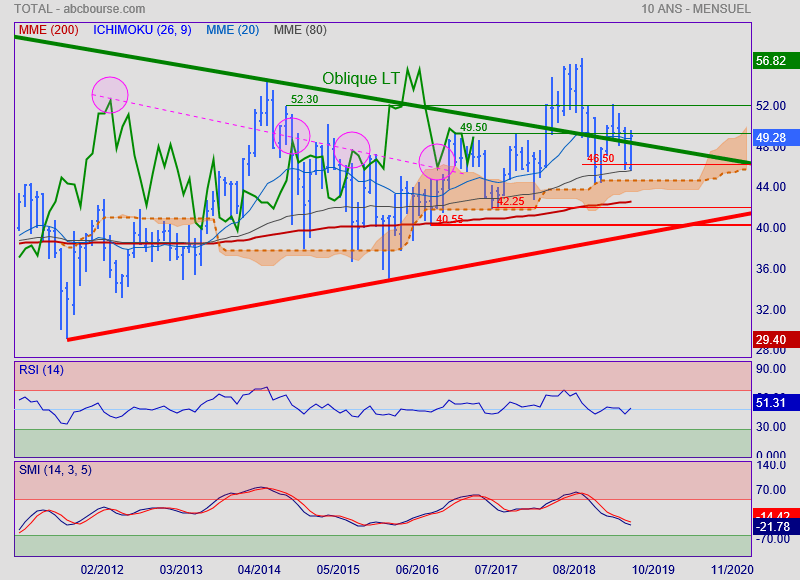Viewport: 800px width, 580px height.
Task: Click the -21.78 SMI value tag
Action: [776, 527]
